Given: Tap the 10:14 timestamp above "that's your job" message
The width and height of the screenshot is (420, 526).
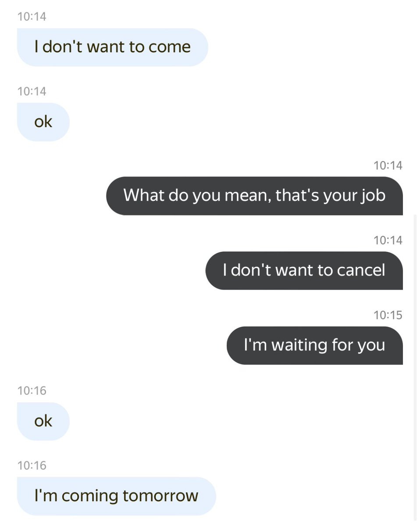Looking at the screenshot, I should click(388, 165).
